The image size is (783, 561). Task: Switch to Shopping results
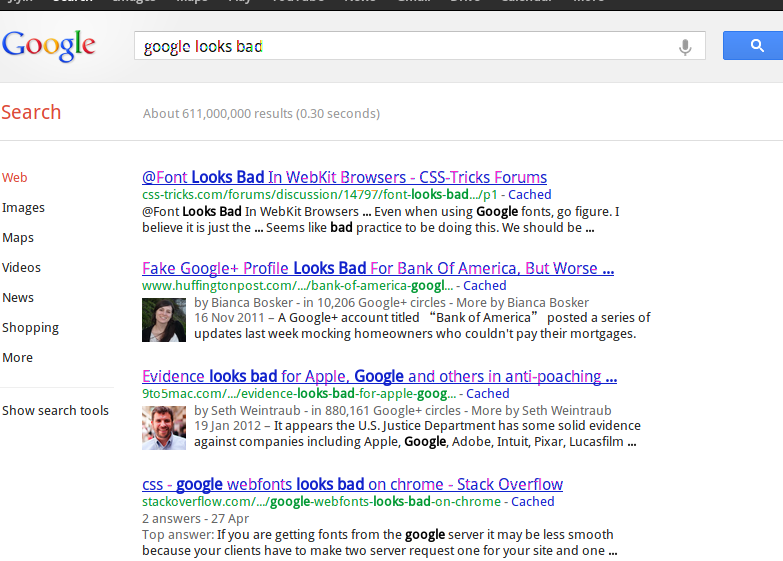tap(30, 328)
